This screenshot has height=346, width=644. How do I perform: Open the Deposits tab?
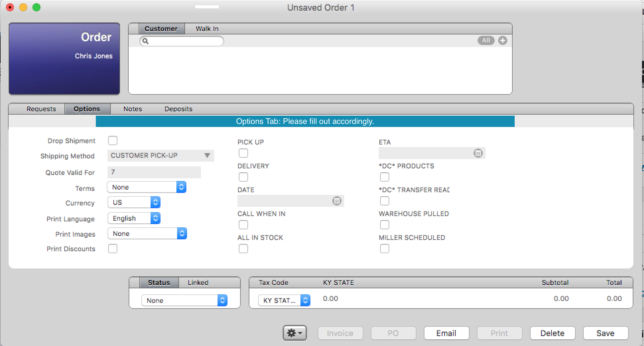click(x=178, y=109)
